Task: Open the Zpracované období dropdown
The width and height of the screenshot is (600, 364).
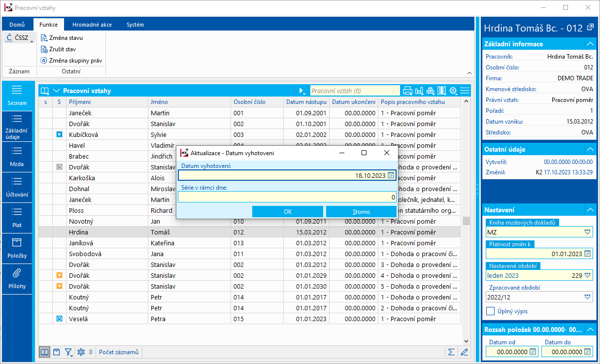Action: click(x=587, y=297)
